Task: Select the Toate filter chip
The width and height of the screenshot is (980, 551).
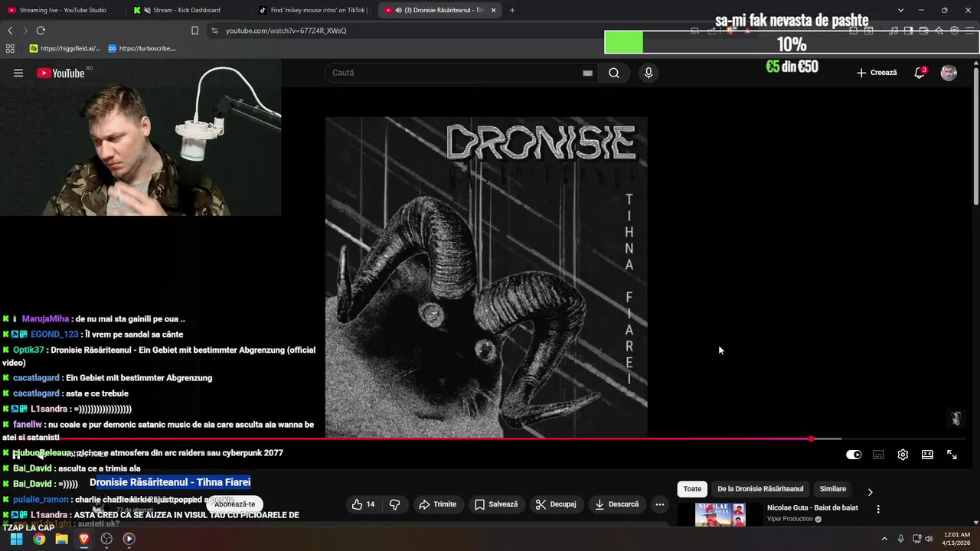Action: (692, 489)
